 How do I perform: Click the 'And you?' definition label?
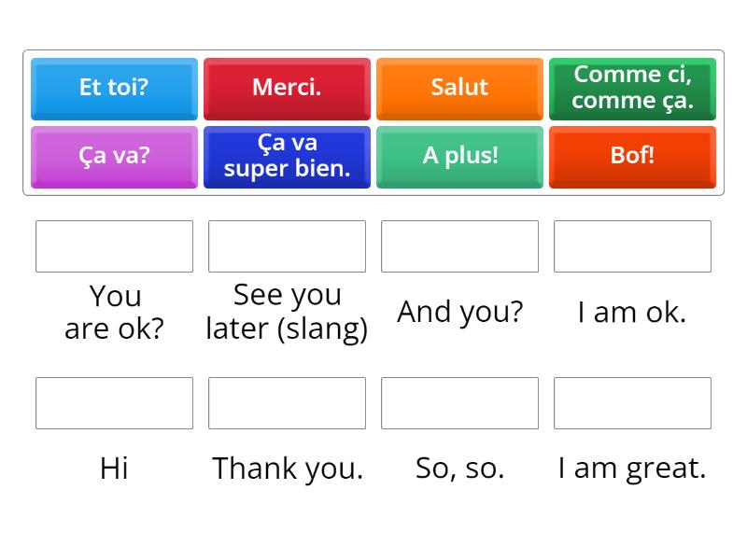459,312
